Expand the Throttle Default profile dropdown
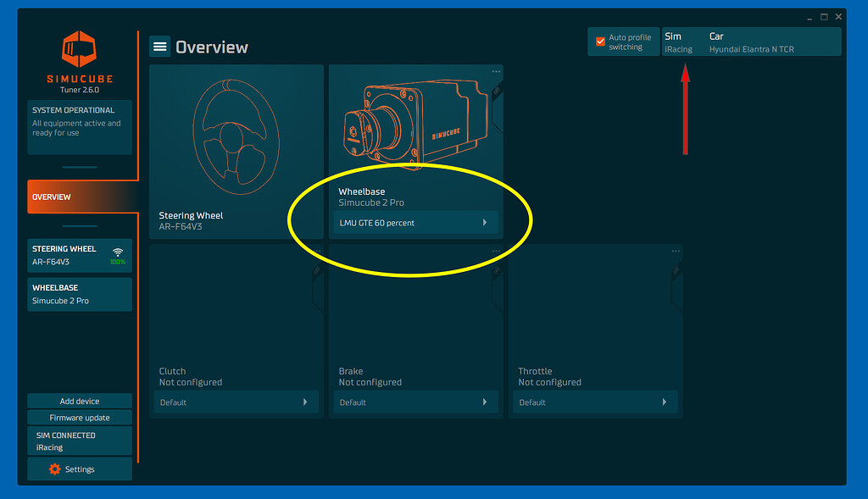868x499 pixels. pos(594,402)
